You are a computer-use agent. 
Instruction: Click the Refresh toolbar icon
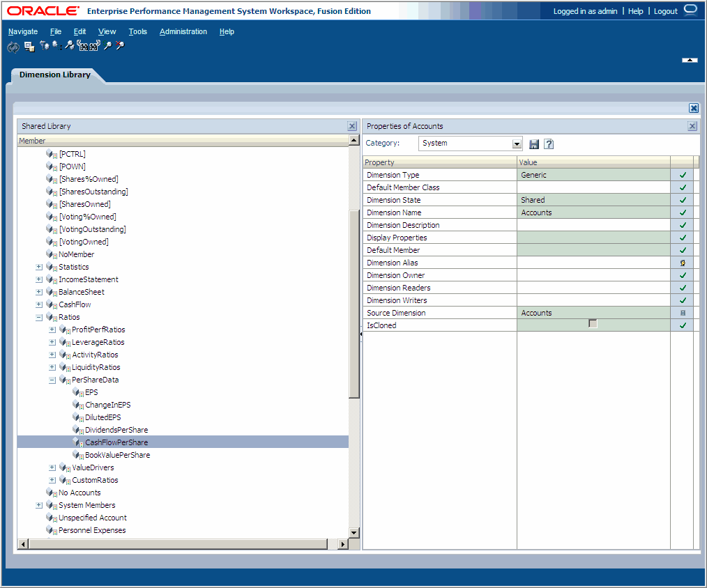tap(13, 47)
